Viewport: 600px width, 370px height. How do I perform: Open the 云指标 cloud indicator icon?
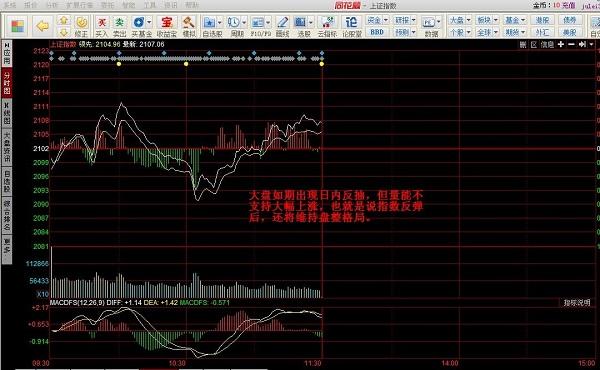[x=327, y=26]
